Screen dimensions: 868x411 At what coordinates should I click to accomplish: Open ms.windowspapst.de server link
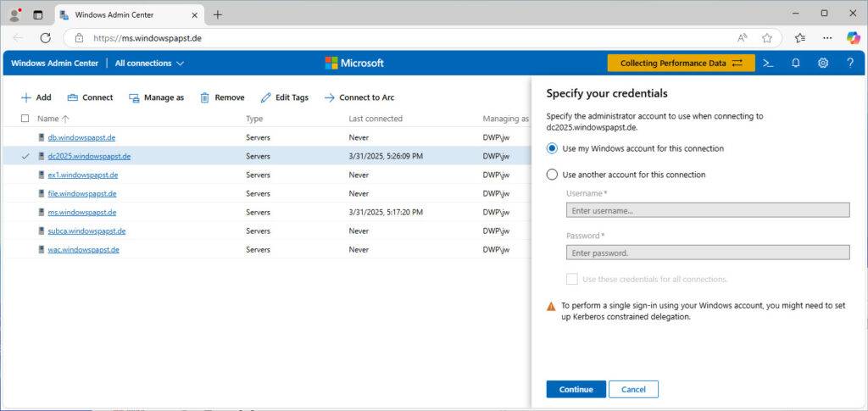coord(82,213)
